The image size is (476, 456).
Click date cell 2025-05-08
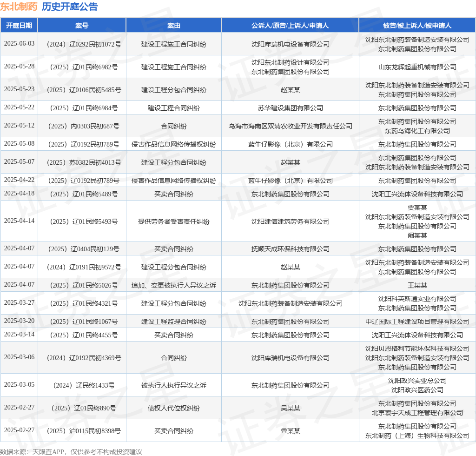(x=19, y=143)
